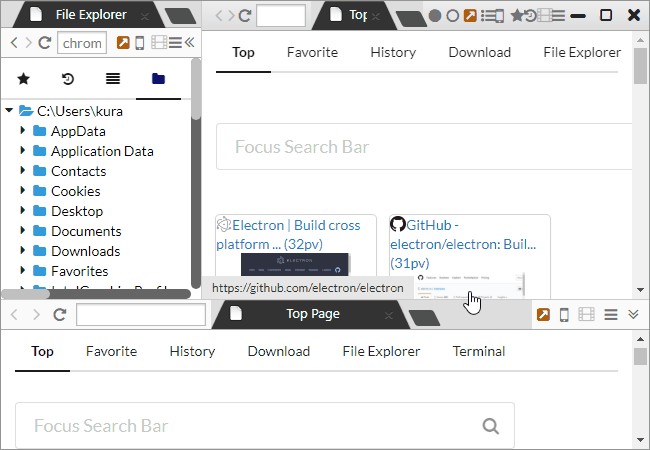
Task: Click orange arrow icon in top-right toolbar
Action: [470, 16]
